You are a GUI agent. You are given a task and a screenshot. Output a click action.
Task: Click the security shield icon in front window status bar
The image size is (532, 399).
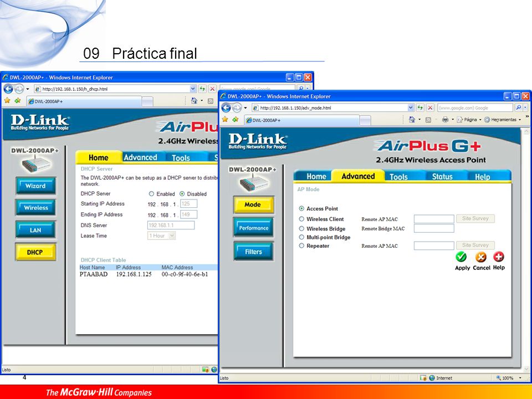(x=423, y=377)
